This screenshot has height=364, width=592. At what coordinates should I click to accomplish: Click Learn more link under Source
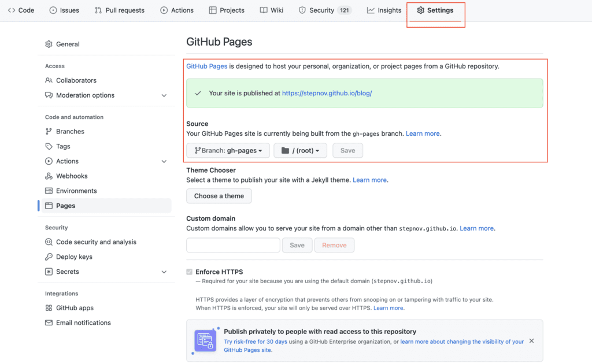pyautogui.click(x=423, y=133)
